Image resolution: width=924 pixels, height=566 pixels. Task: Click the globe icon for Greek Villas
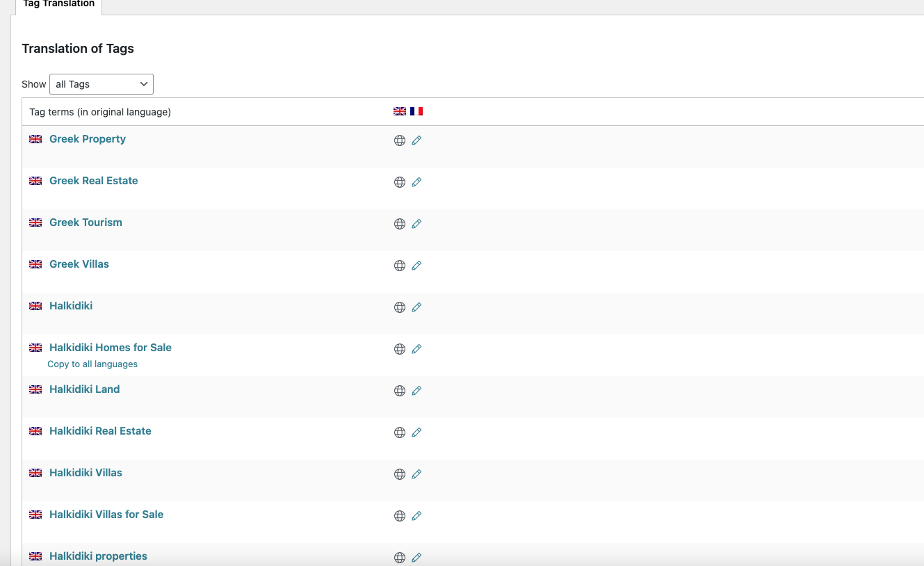pyautogui.click(x=400, y=266)
